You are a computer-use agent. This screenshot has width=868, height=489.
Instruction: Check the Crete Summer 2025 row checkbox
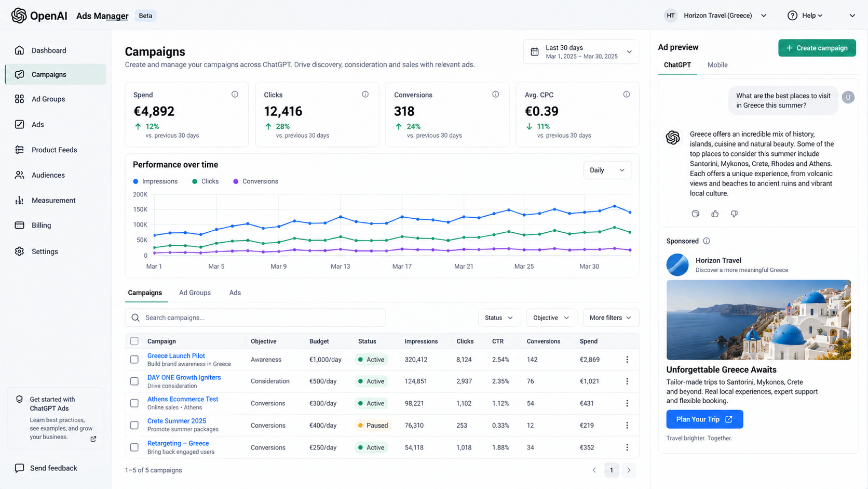coord(134,425)
